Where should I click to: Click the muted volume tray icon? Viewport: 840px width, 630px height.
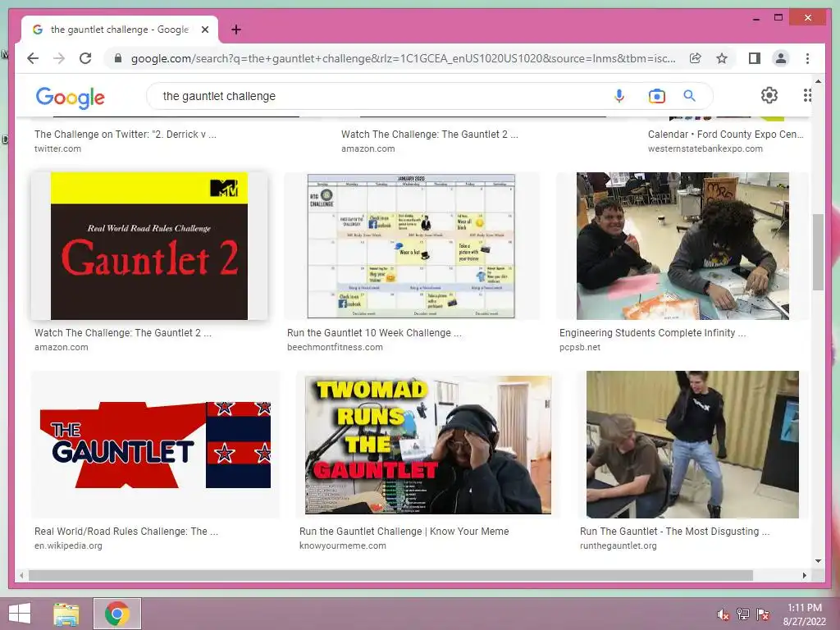724,614
